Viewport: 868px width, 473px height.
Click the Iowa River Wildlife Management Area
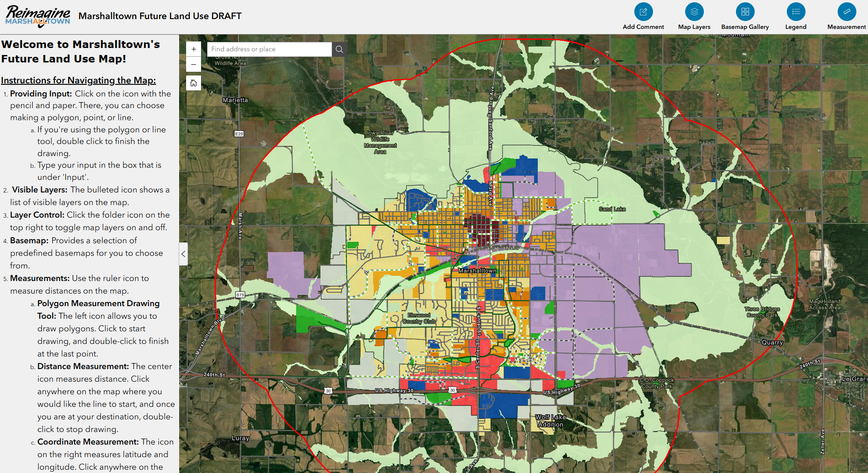point(381,143)
